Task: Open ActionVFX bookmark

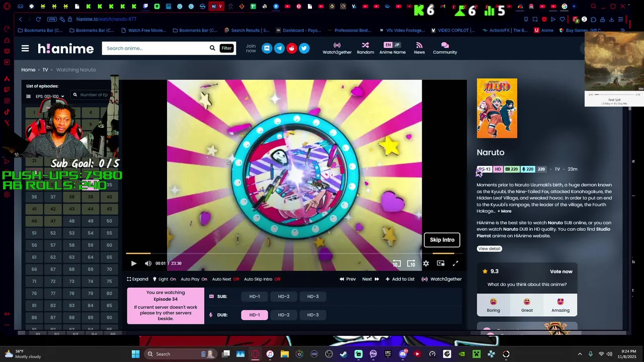Action: click(505, 30)
